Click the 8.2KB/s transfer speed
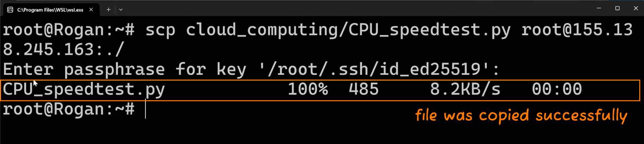Image resolution: width=644 pixels, height=144 pixels. pos(465,89)
